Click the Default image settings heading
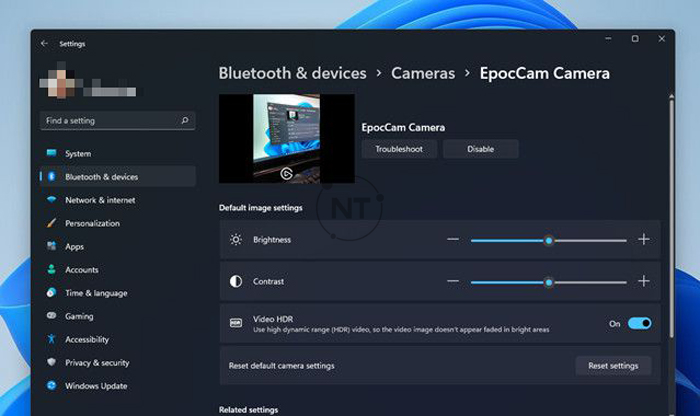Viewport: 700px width, 416px height. [x=261, y=208]
